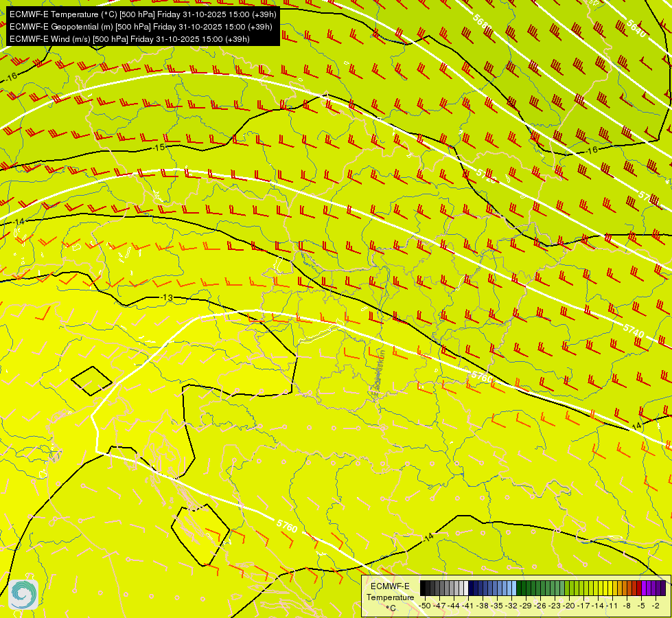Click the 5740 geopotential contour label
The height and width of the screenshot is (618, 672).
point(634,331)
